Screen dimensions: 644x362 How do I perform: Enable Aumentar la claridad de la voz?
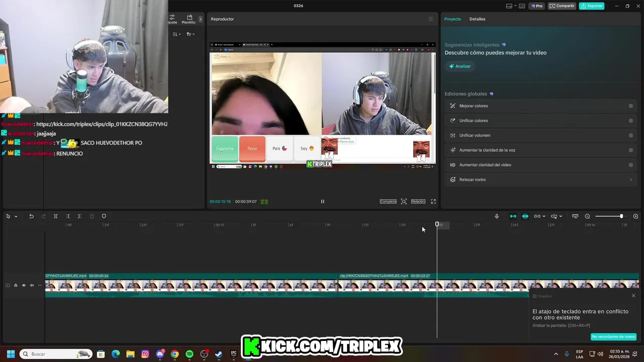[x=631, y=150]
